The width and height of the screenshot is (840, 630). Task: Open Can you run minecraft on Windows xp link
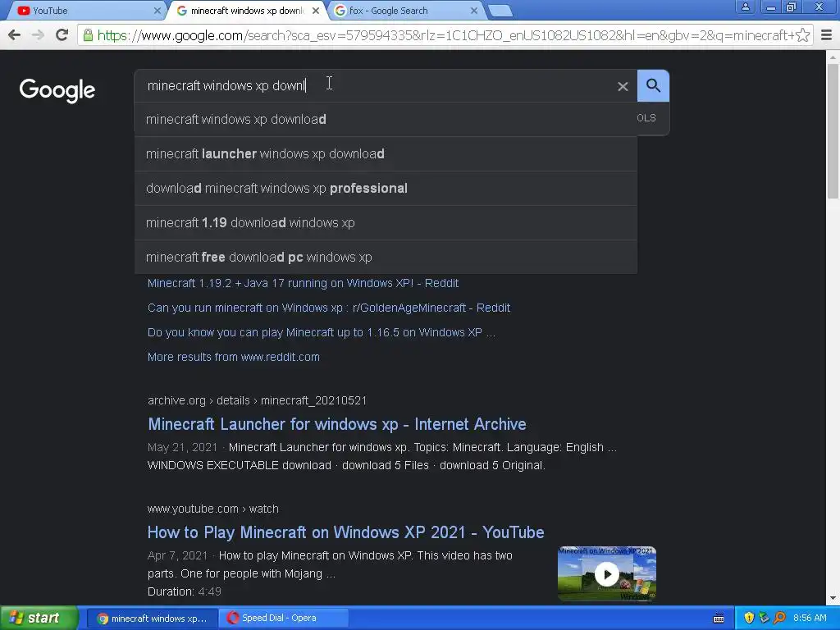(328, 308)
